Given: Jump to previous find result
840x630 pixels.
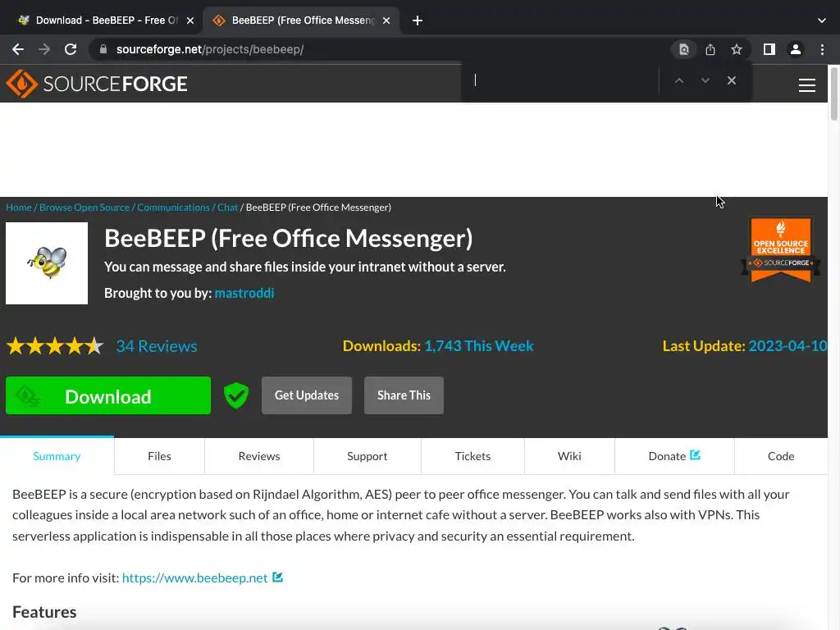Looking at the screenshot, I should pos(678,80).
